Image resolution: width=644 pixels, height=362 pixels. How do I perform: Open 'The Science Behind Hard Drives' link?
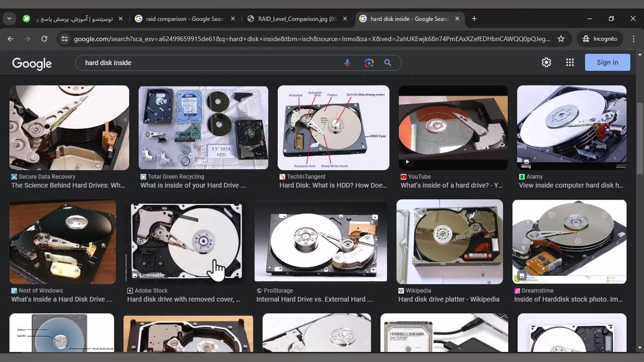pyautogui.click(x=68, y=186)
